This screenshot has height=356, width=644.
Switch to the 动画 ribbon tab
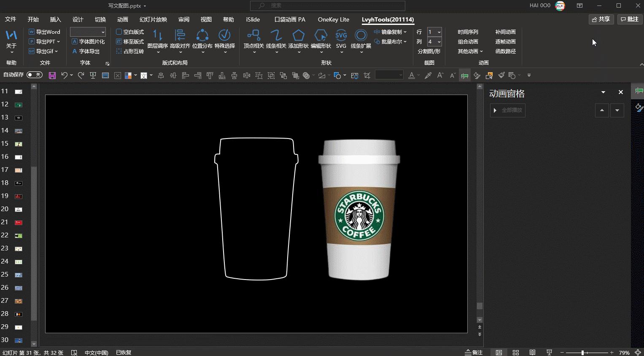tap(122, 19)
